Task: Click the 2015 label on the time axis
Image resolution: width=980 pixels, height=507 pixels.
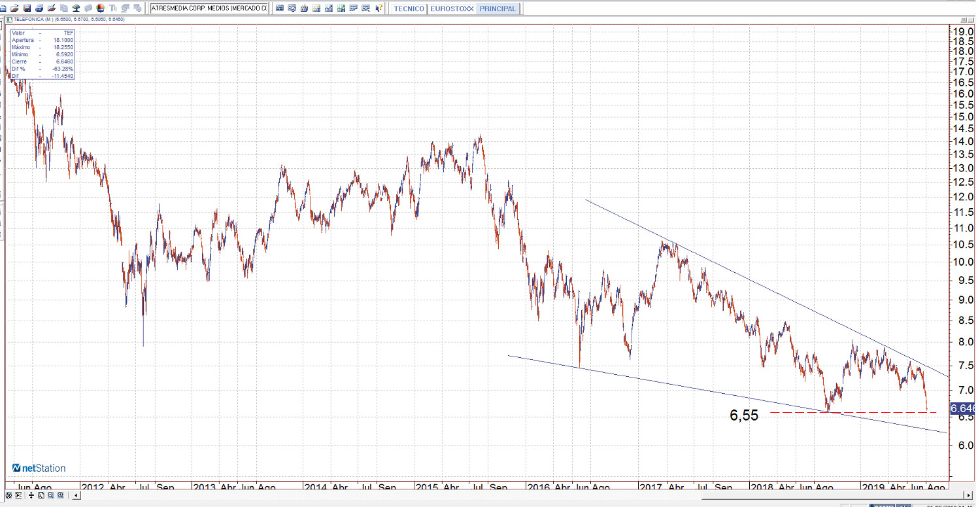Action: [426, 487]
